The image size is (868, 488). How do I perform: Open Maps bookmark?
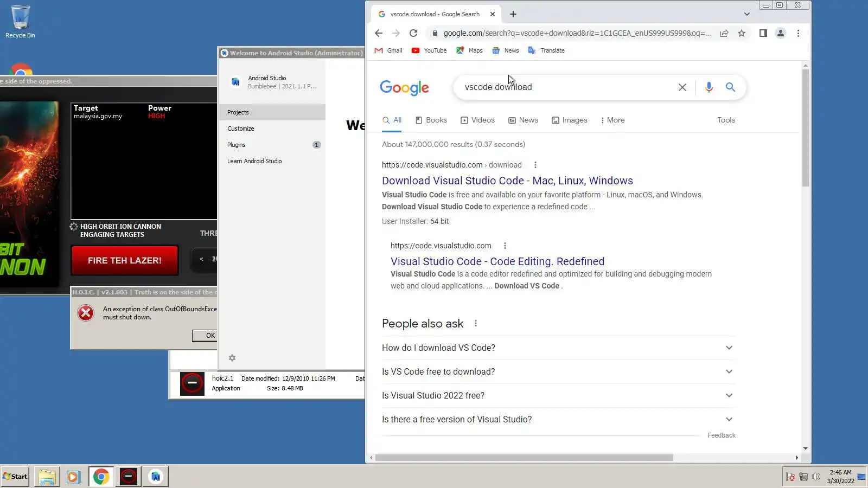469,50
